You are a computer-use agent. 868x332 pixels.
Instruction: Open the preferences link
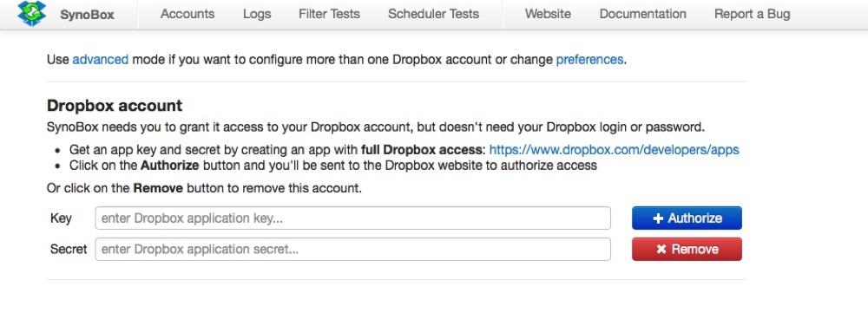[x=589, y=59]
